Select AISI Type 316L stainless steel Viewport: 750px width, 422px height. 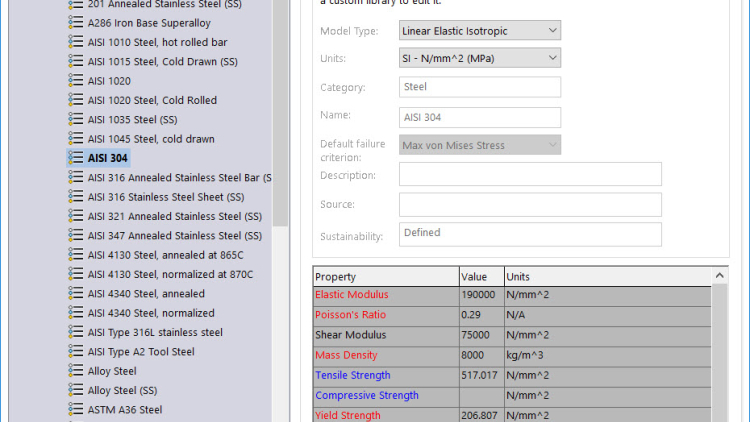[155, 333]
